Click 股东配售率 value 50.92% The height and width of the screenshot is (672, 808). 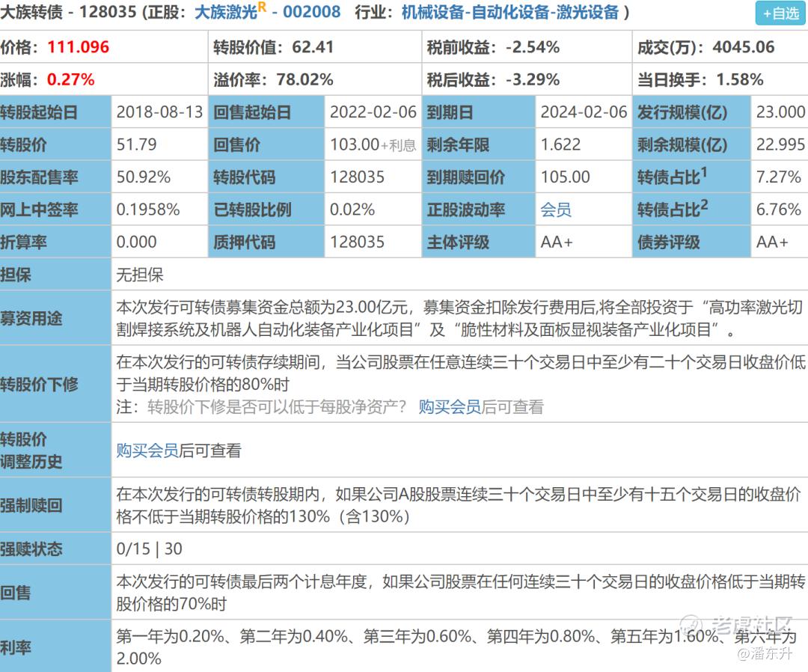[x=143, y=177]
